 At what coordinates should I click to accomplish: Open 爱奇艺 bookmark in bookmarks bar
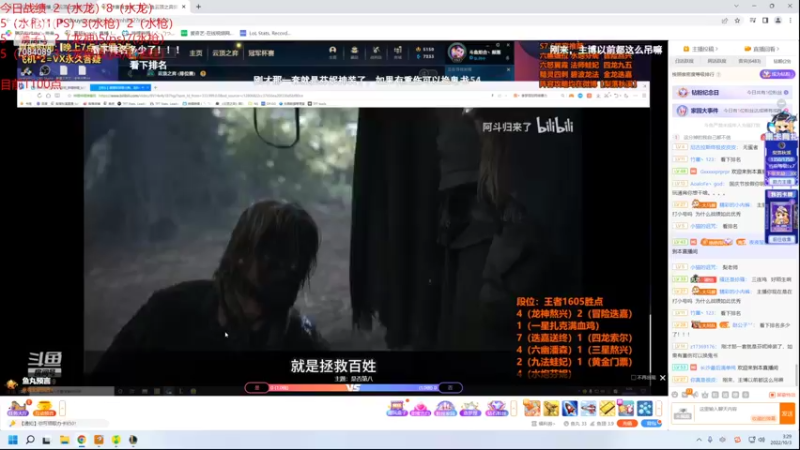point(207,33)
